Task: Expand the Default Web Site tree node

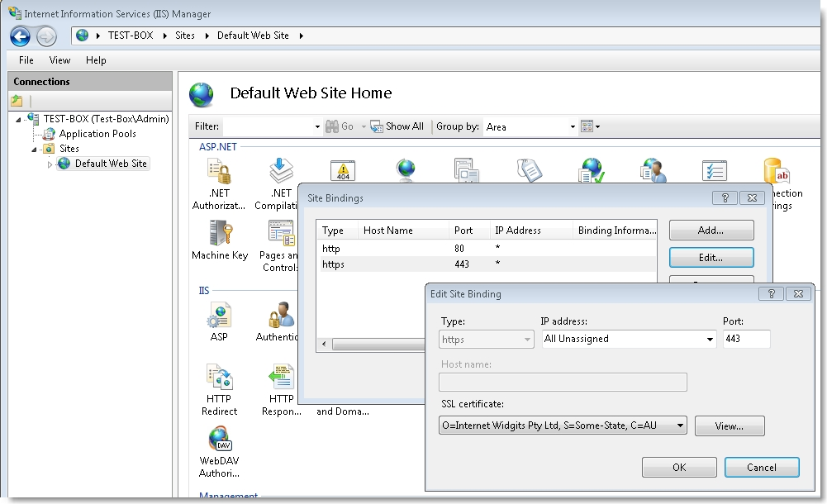Action: 50,164
